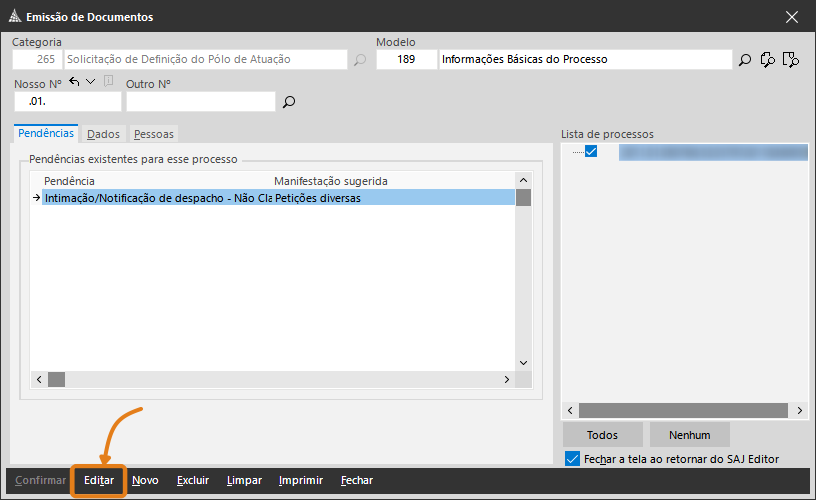Image resolution: width=816 pixels, height=500 pixels.
Task: Click the pendências list scroll down arrow
Action: pyautogui.click(x=523, y=363)
